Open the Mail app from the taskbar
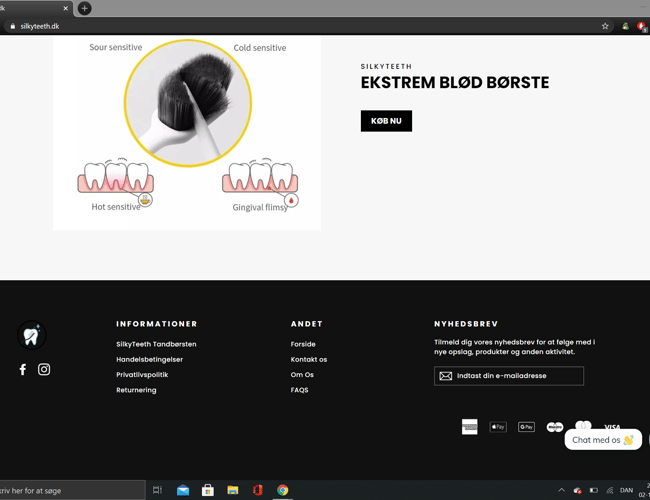The width and height of the screenshot is (650, 500). click(x=183, y=490)
